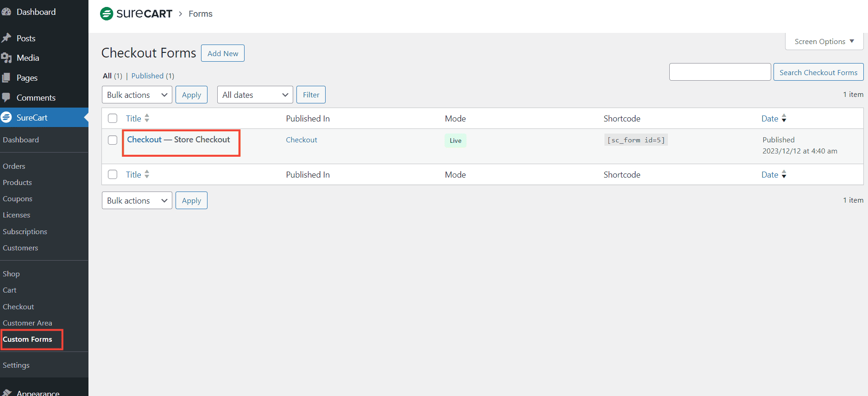Click the Dashboard gauge icon in sidebar

coord(6,12)
